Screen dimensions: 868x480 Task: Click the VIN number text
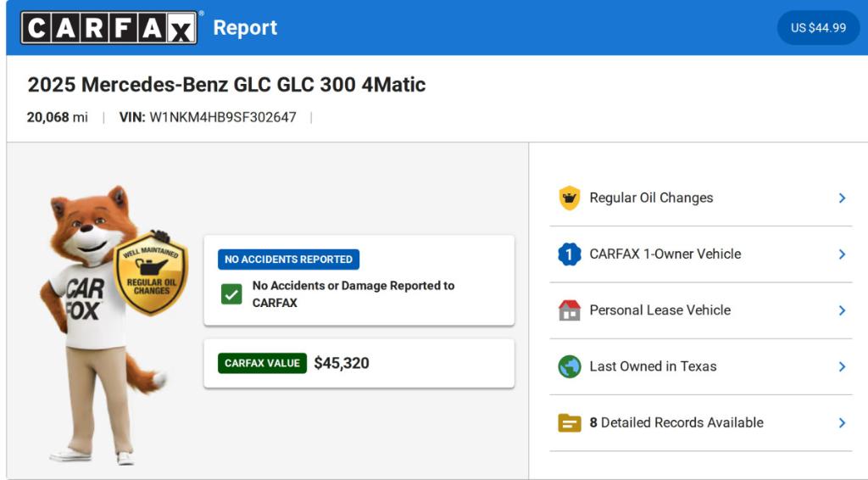pos(222,118)
